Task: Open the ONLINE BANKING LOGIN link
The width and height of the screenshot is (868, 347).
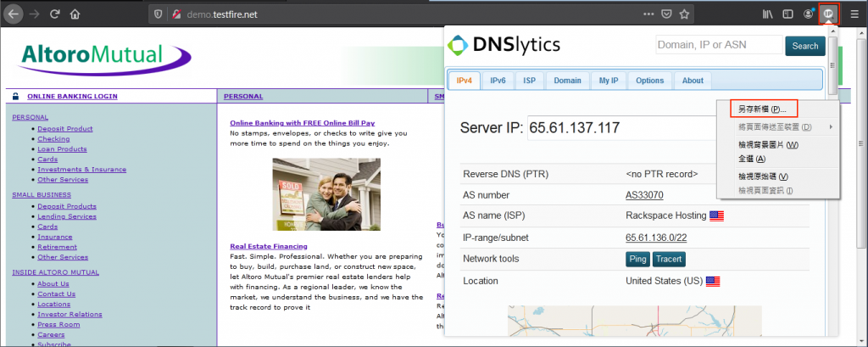Action: [72, 96]
